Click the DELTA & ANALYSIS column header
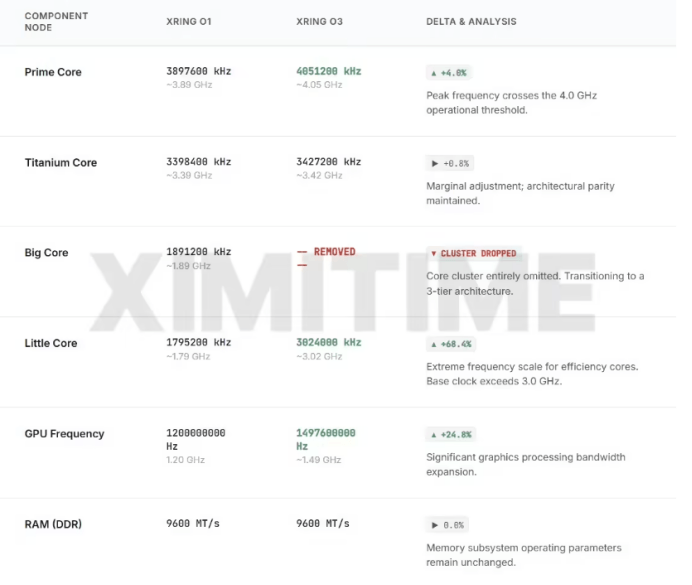The height and width of the screenshot is (585, 692). pyautogui.click(x=471, y=22)
